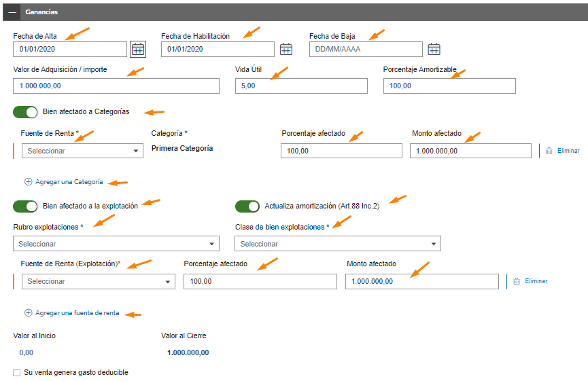Click trash icon in the Fuente de Renta (Explotación) row
Viewport: 588px width, 381px height.
(517, 281)
